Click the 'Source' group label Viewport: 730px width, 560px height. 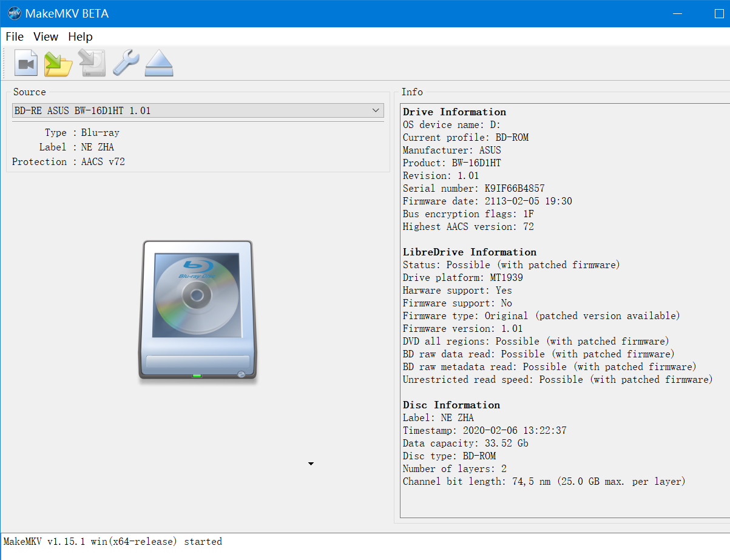30,92
